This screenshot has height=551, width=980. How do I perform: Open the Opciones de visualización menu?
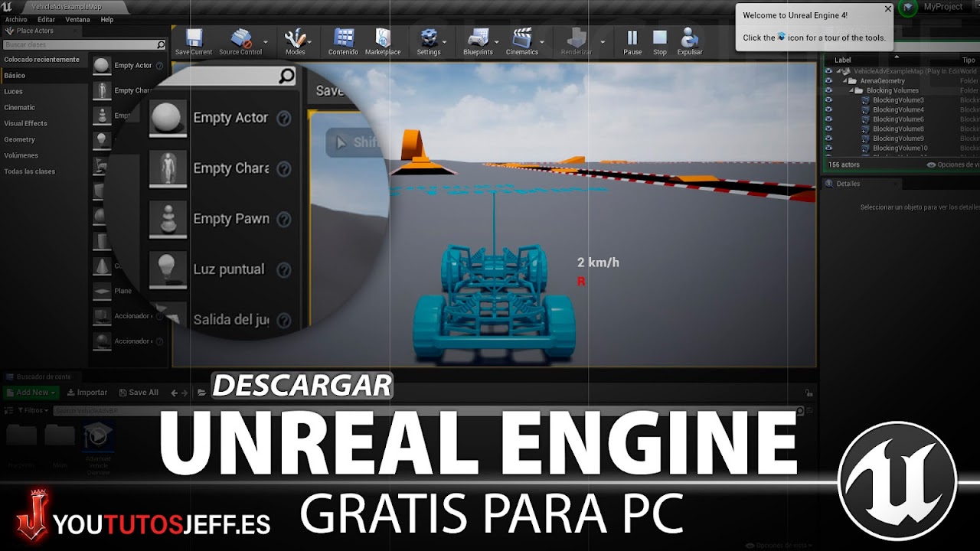pyautogui.click(x=953, y=165)
